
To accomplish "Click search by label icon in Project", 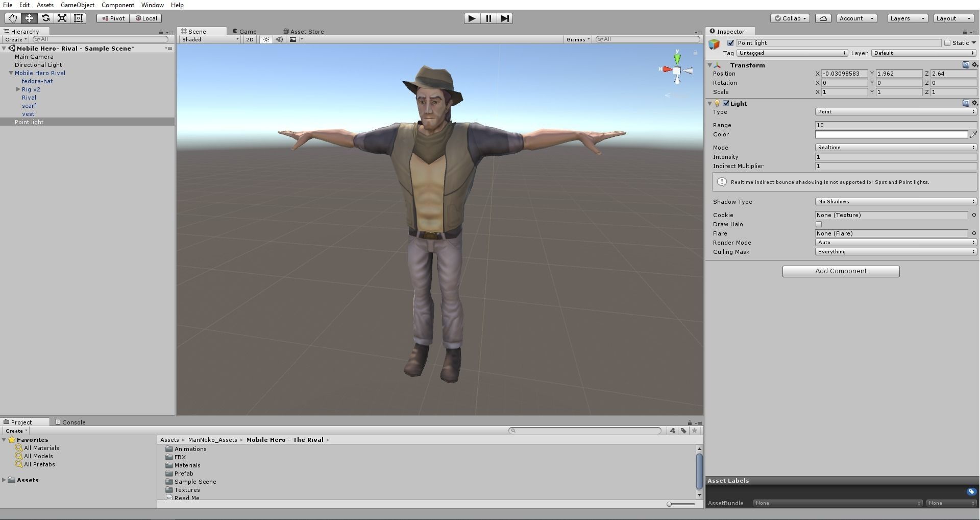I will click(683, 431).
